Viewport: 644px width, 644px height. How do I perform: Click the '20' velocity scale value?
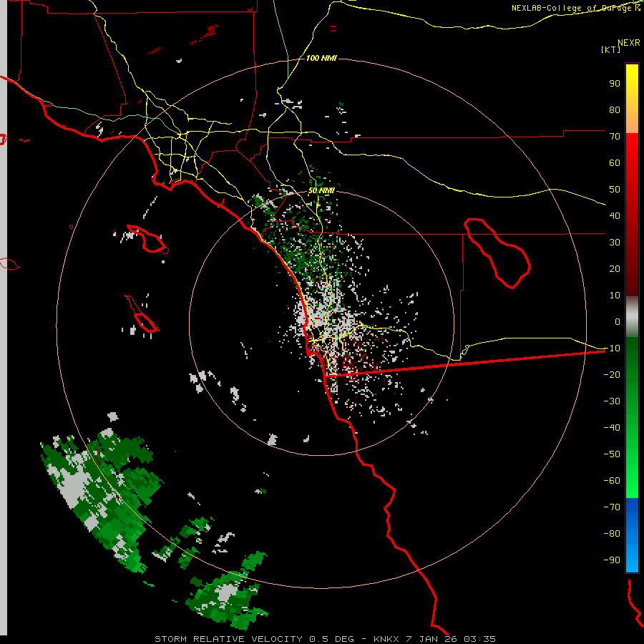pos(615,269)
